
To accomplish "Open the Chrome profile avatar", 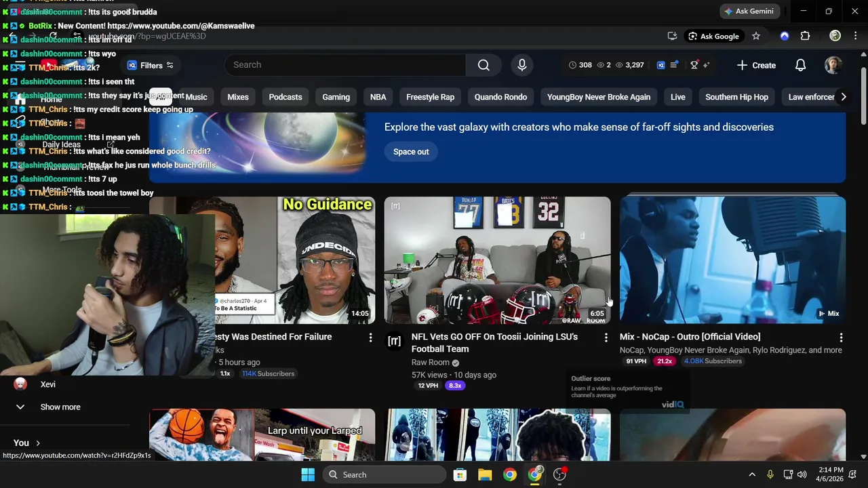I will click(x=835, y=36).
